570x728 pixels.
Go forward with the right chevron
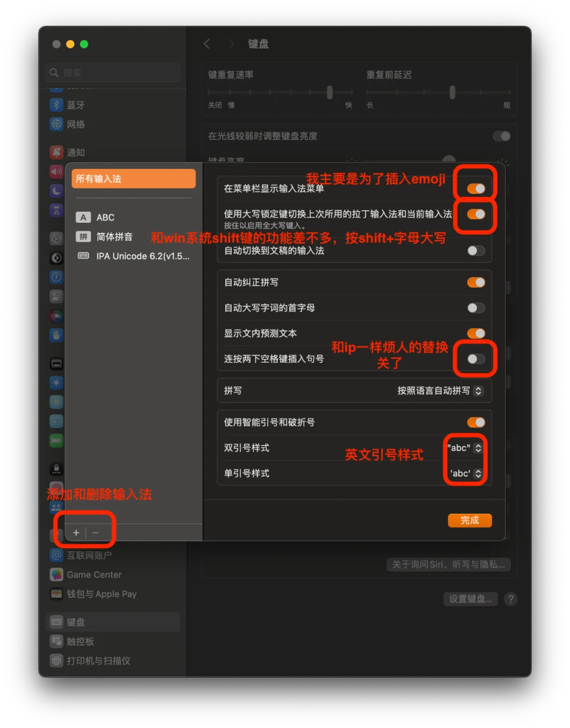[231, 44]
